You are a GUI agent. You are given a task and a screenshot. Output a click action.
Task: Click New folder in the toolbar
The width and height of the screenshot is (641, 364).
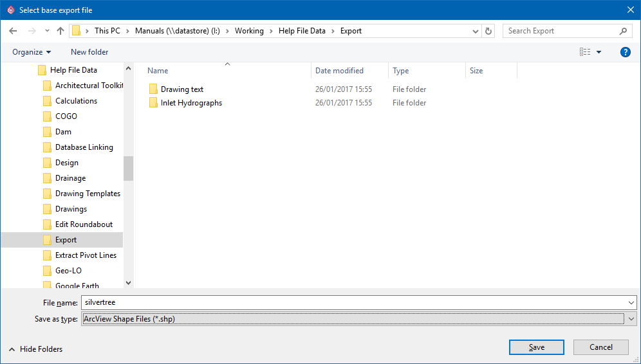[x=89, y=52]
